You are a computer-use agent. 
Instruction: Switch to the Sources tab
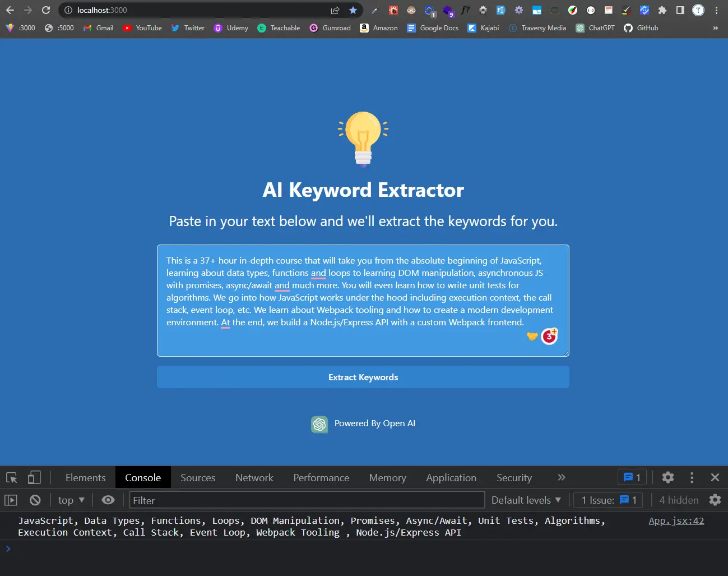(x=198, y=478)
